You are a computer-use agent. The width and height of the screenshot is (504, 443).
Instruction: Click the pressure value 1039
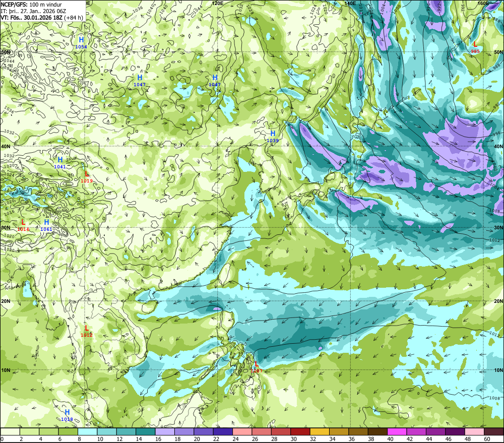(x=273, y=141)
